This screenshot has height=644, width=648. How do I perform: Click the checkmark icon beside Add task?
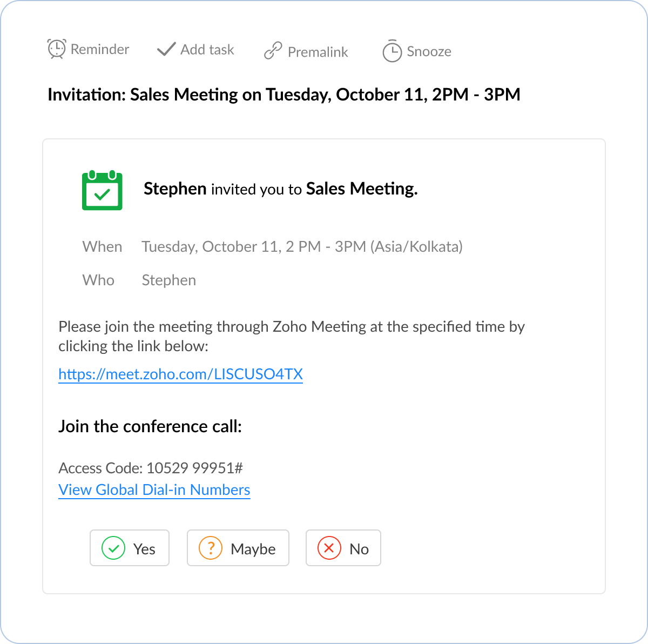pyautogui.click(x=166, y=50)
